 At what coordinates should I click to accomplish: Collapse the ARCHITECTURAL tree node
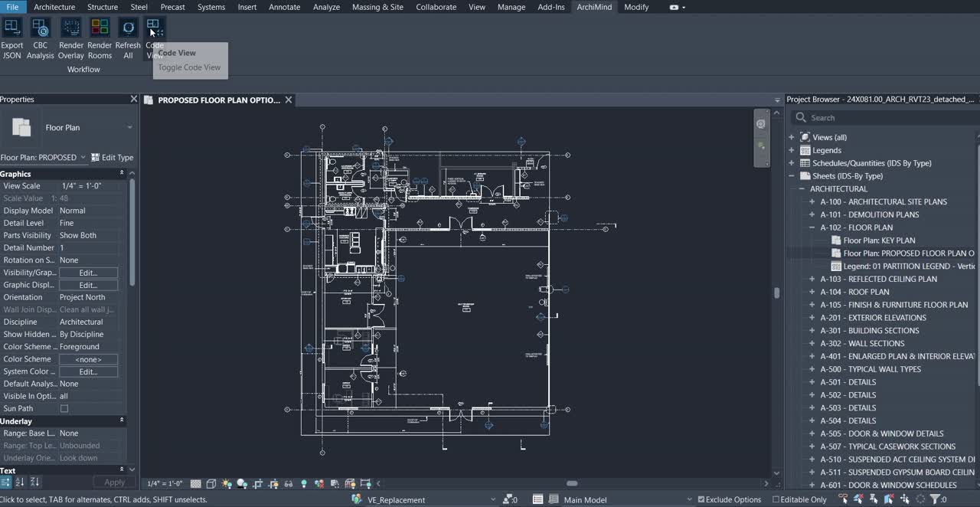(802, 188)
